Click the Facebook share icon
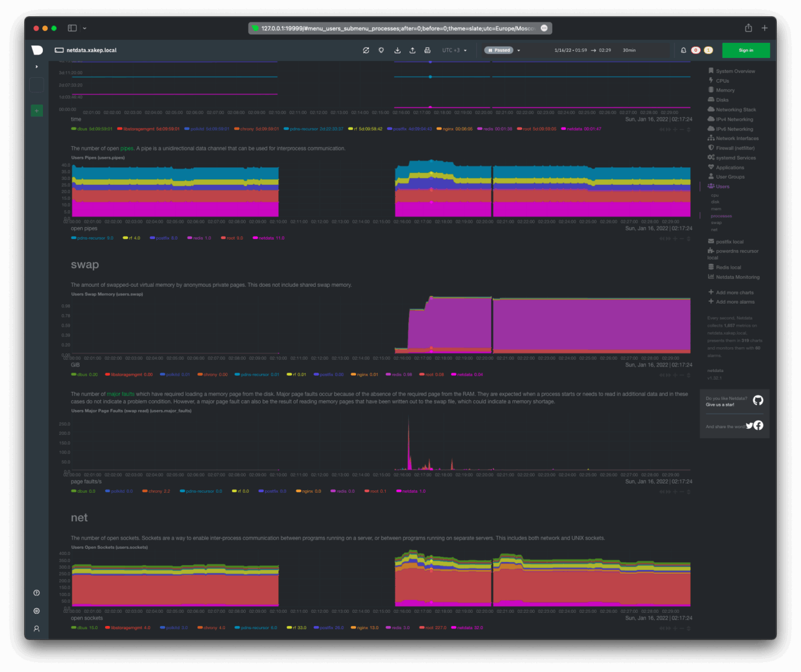The image size is (801, 672). (759, 426)
